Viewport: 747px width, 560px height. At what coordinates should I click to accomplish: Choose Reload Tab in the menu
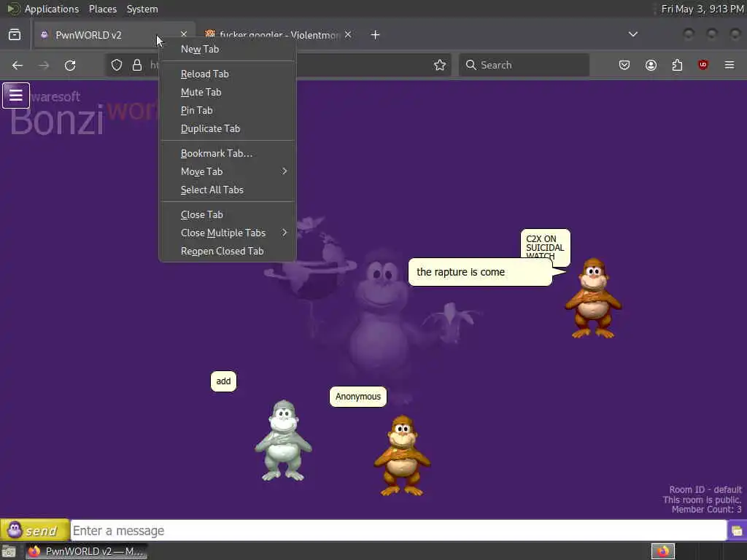(228, 74)
